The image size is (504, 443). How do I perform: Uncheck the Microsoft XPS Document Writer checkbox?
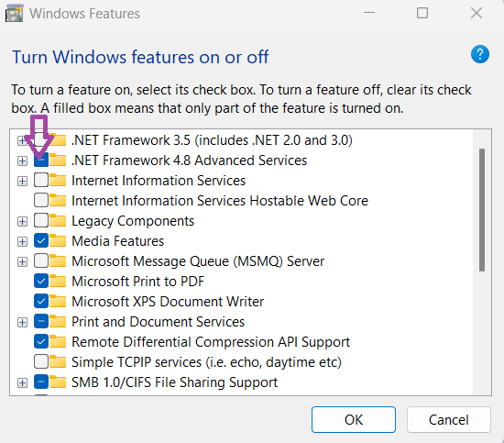(x=41, y=301)
